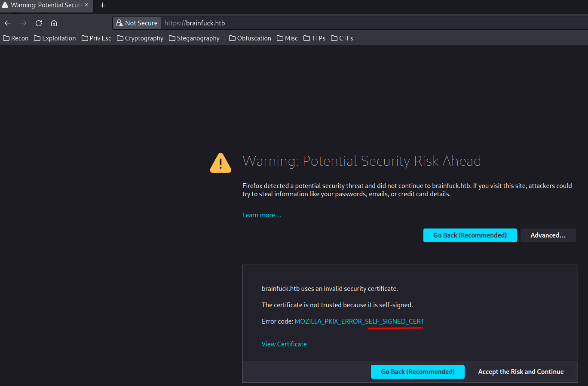Image resolution: width=588 pixels, height=386 pixels.
Task: Open the TTPs bookmarks folder
Action: 314,38
